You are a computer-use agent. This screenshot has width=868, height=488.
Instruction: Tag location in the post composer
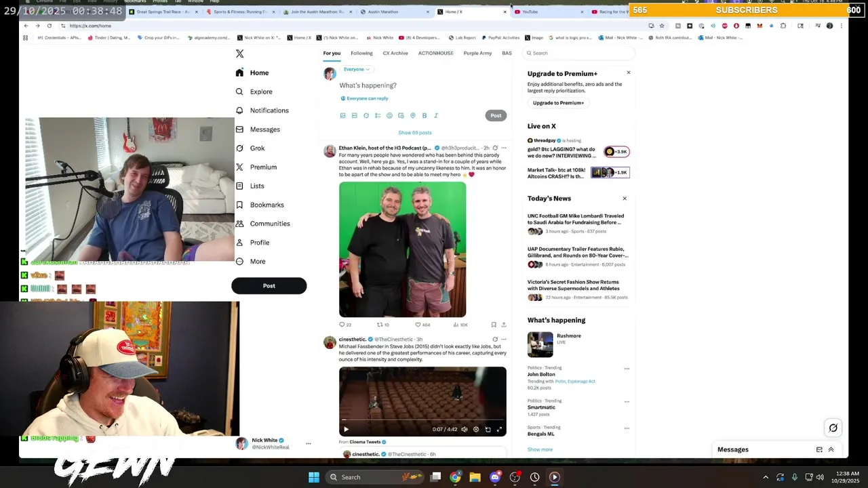pos(412,116)
